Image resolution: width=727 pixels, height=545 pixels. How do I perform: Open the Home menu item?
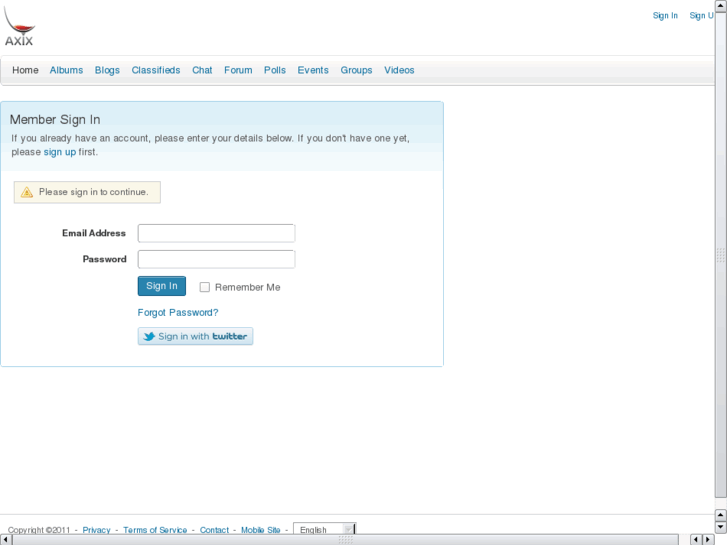click(25, 70)
